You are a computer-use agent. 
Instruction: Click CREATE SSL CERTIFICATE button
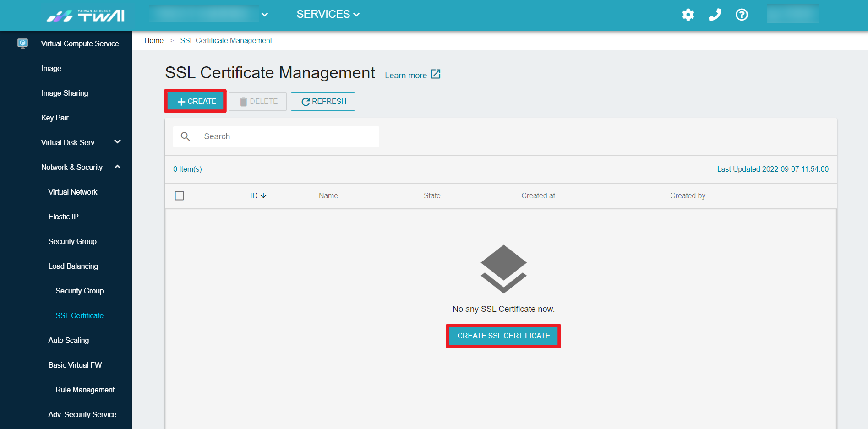coord(503,336)
